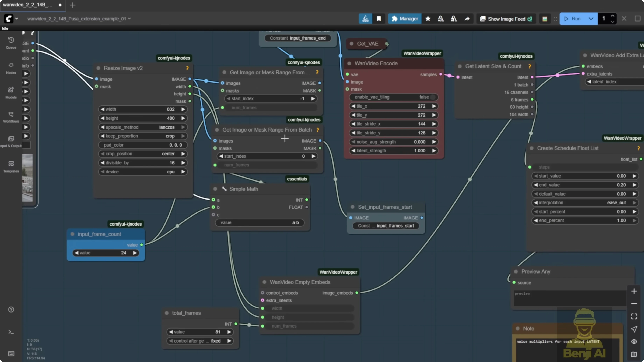Expand the Run button dropdown chevron
The width and height of the screenshot is (644, 362).
tap(591, 19)
